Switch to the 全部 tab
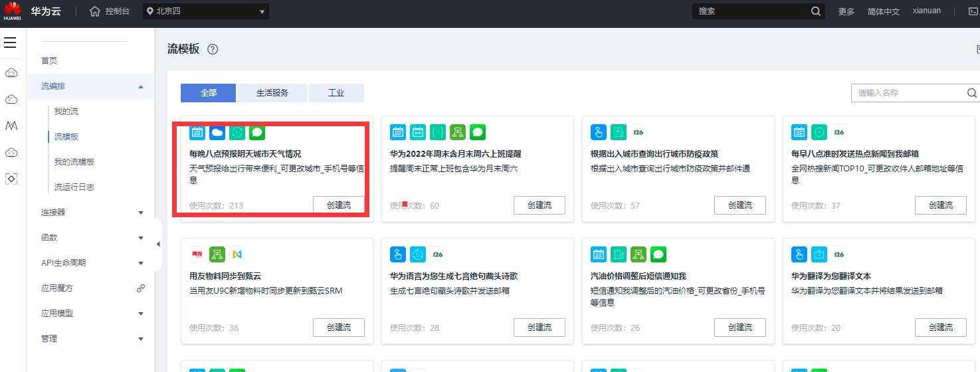 [209, 93]
